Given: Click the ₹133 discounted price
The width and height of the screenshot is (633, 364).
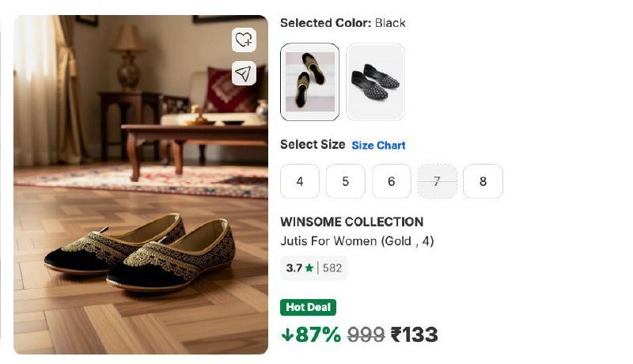Looking at the screenshot, I should (414, 335).
